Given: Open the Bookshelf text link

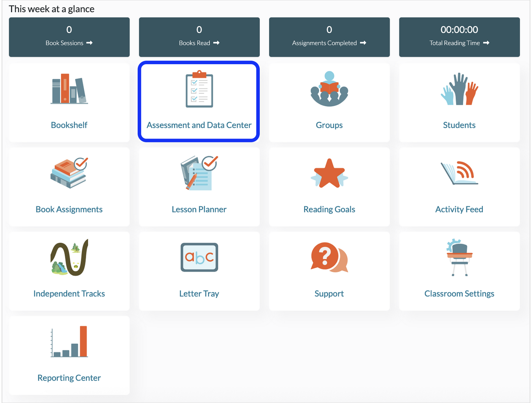Looking at the screenshot, I should tap(69, 125).
